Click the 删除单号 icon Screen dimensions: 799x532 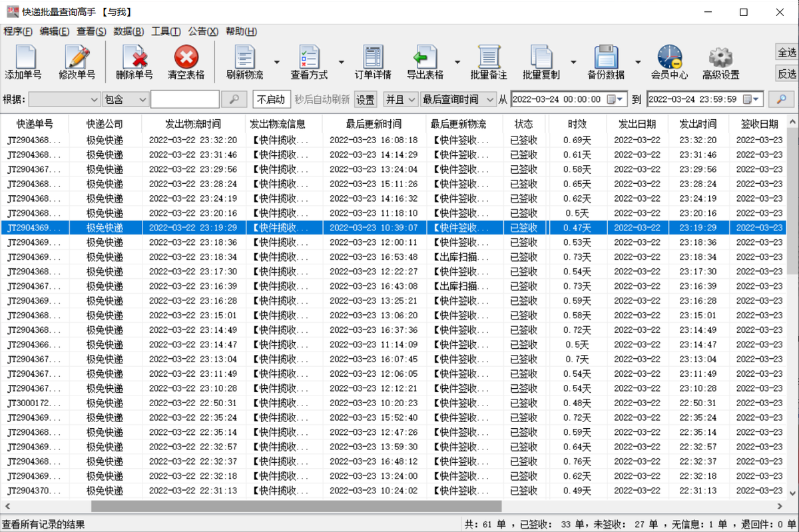tap(134, 57)
